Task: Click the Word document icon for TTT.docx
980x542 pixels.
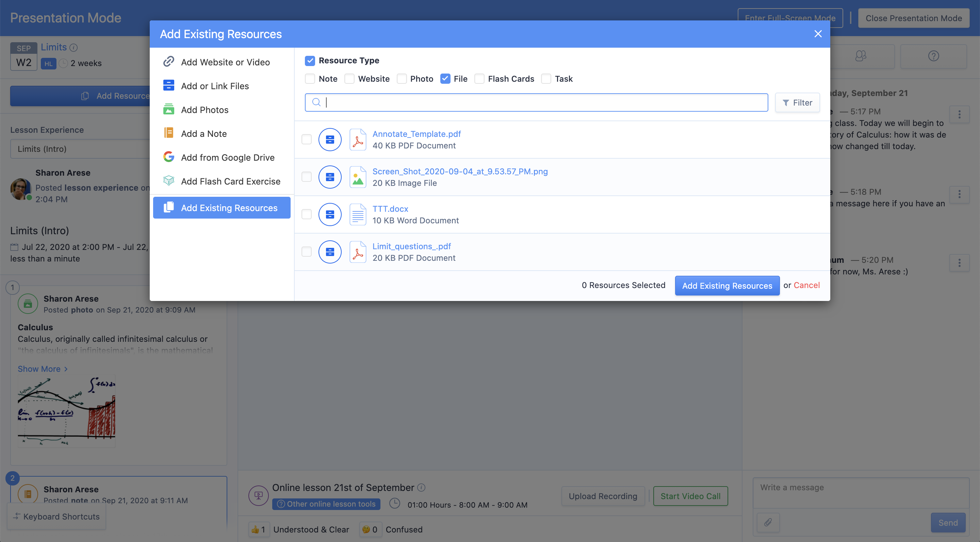Action: tap(358, 215)
